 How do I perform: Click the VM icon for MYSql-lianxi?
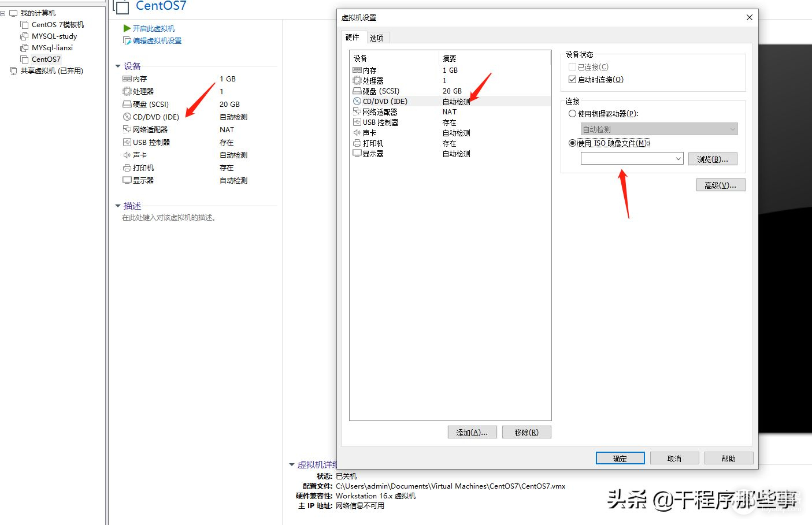click(x=24, y=47)
